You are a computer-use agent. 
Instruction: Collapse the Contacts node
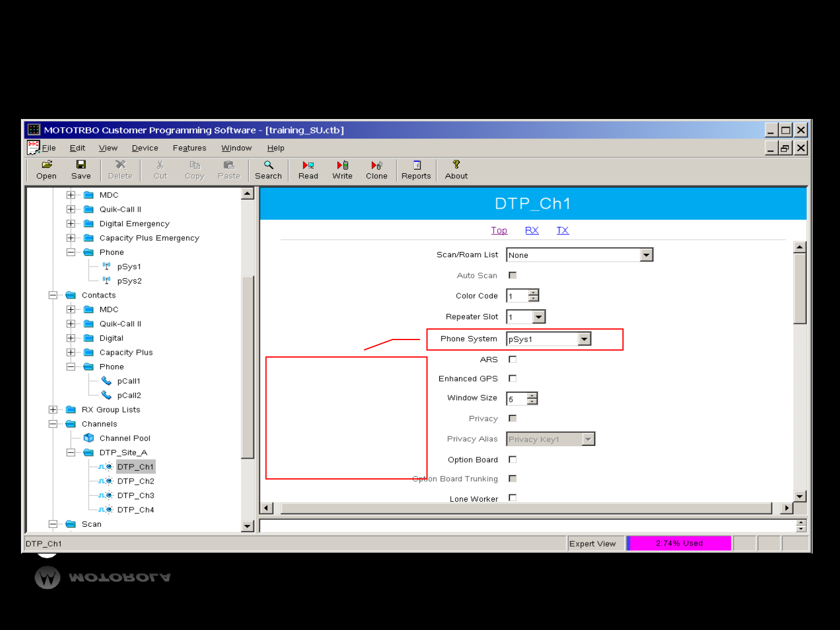(x=53, y=295)
